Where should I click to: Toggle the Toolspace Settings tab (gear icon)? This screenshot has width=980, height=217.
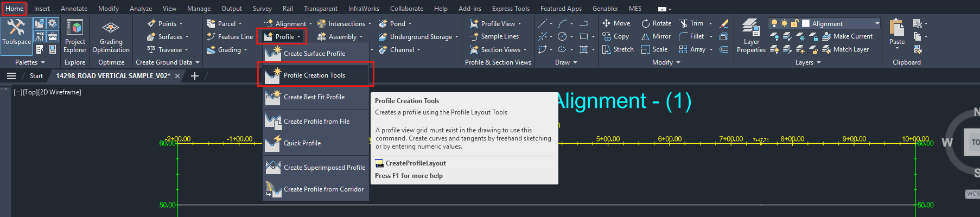point(53,23)
